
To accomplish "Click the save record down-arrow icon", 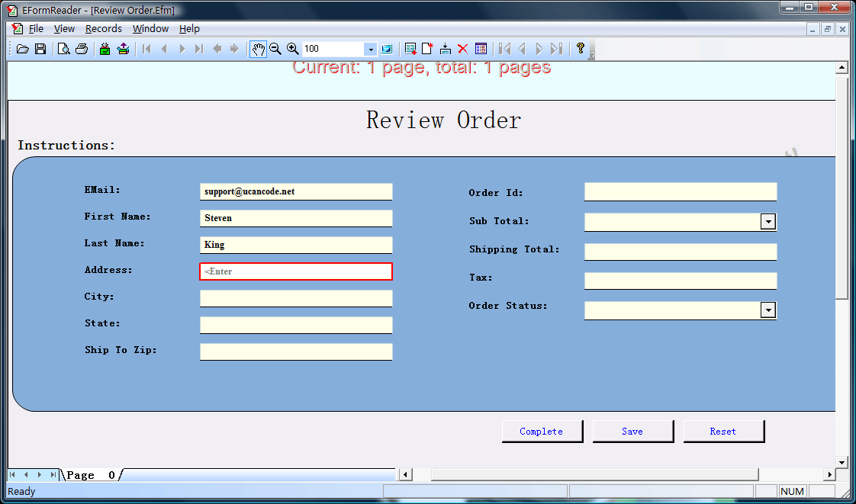I will (446, 49).
